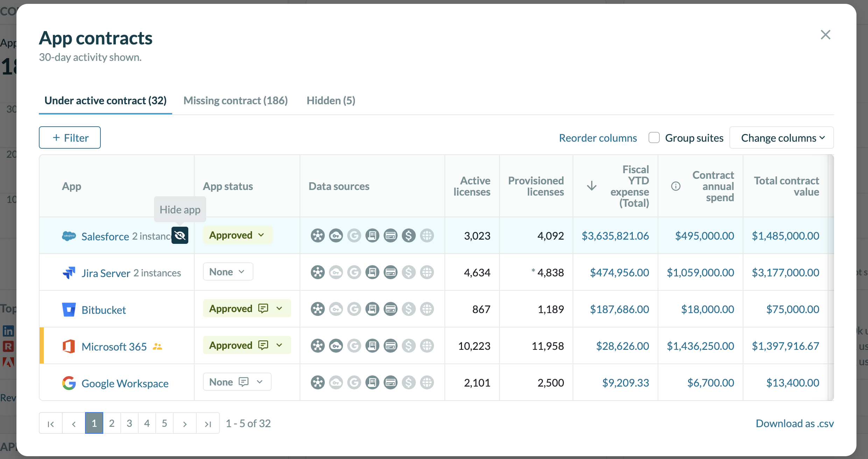Click the Google data source icon for Bitbucket
This screenshot has width=868, height=459.
pos(354,309)
